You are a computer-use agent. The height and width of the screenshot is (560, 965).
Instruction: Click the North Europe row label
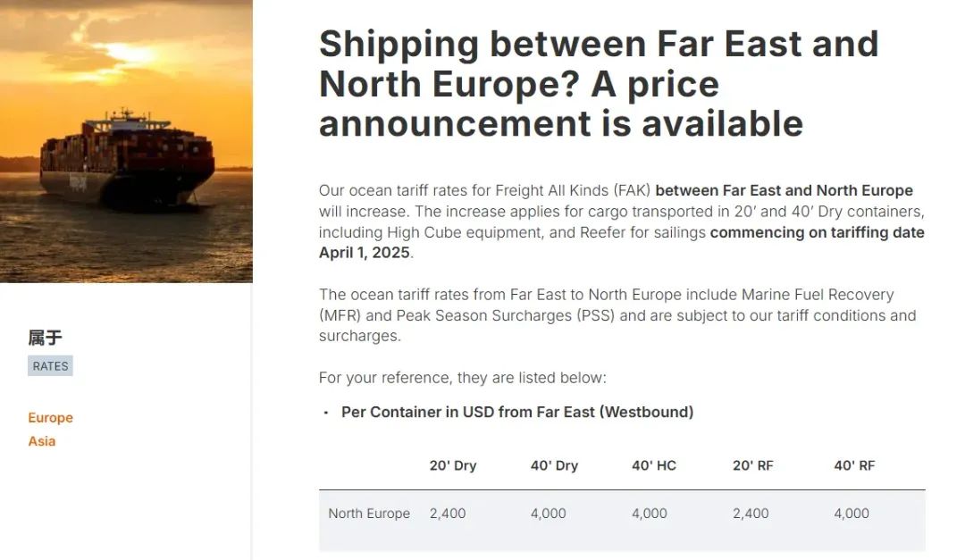tap(369, 514)
